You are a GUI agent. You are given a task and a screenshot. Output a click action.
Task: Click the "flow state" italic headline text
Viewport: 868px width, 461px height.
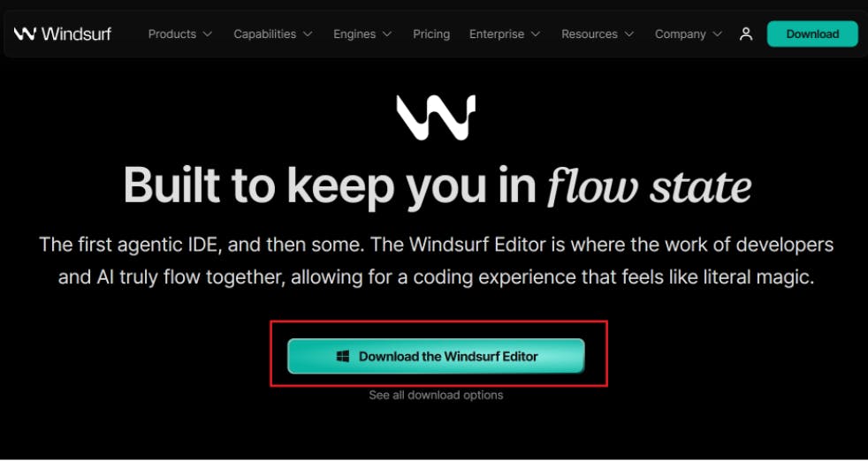click(650, 185)
